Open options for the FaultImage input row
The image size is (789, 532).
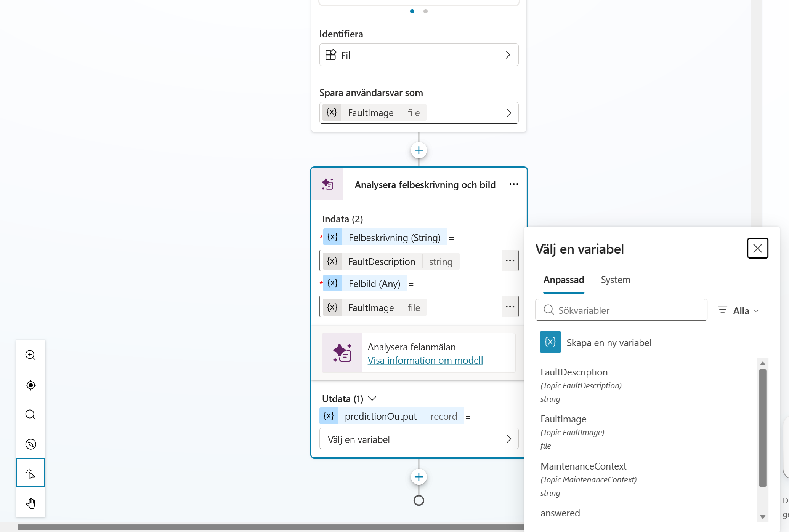pos(510,307)
